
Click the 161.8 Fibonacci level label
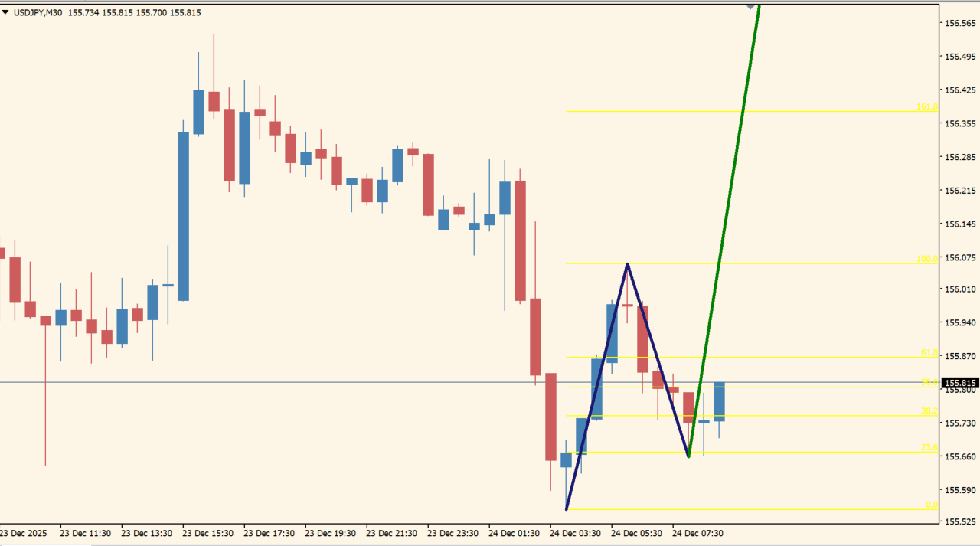coord(926,107)
